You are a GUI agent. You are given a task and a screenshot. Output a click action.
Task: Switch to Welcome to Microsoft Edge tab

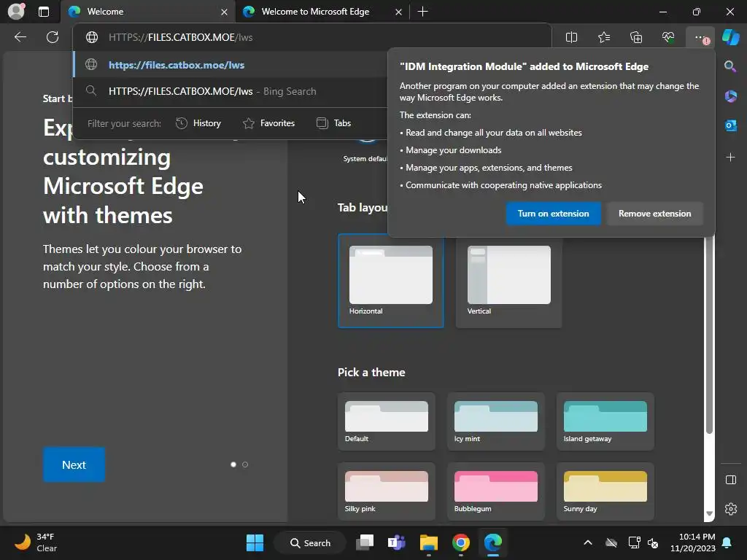pyautogui.click(x=322, y=12)
